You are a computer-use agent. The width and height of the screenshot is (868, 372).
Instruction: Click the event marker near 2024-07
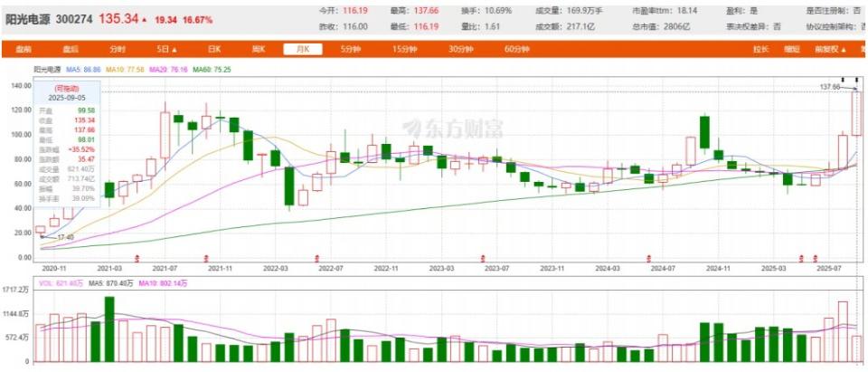tap(649, 258)
